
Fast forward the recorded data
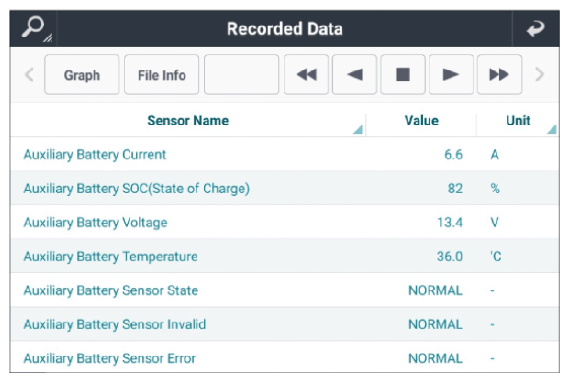(499, 75)
